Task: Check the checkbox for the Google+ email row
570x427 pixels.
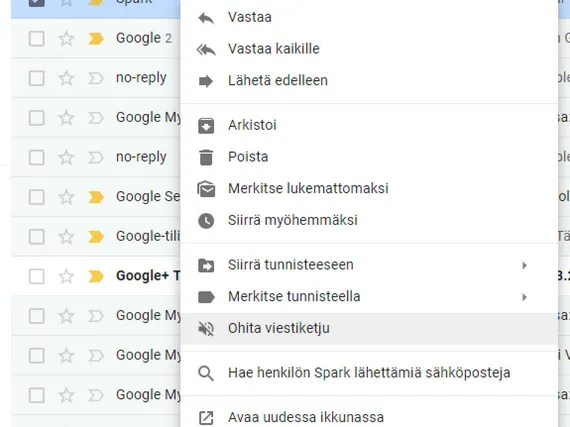Action: pos(37,276)
